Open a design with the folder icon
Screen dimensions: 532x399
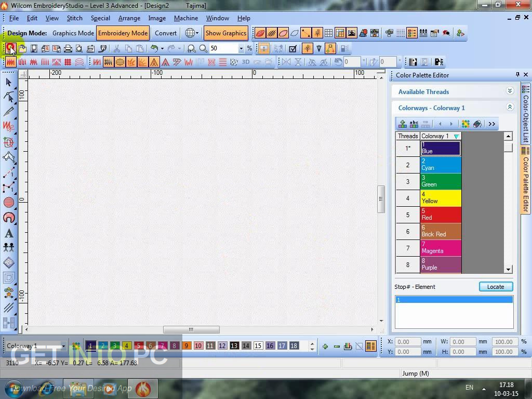pyautogui.click(x=22, y=48)
